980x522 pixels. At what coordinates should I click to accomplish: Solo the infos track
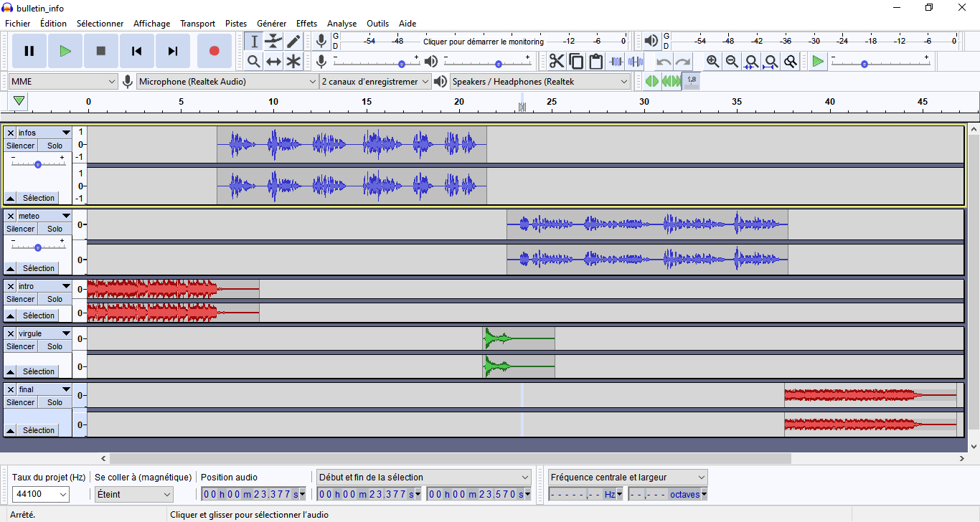point(55,146)
